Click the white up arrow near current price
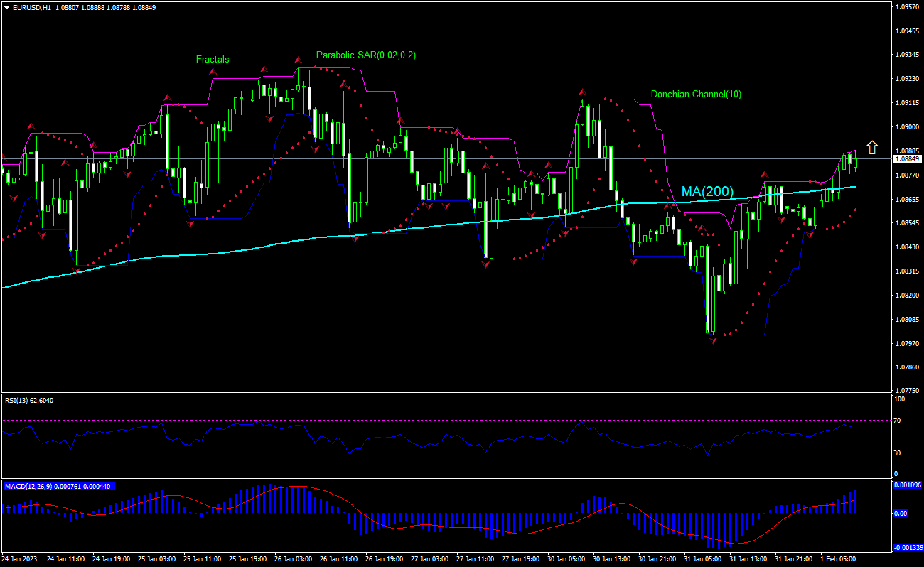The height and width of the screenshot is (567, 924). pyautogui.click(x=872, y=148)
